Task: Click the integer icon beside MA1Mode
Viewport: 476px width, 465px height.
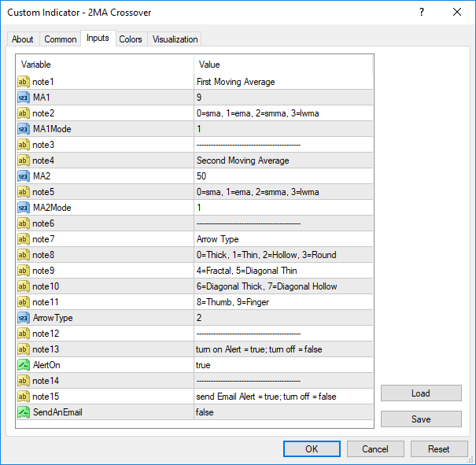Action: (24, 129)
